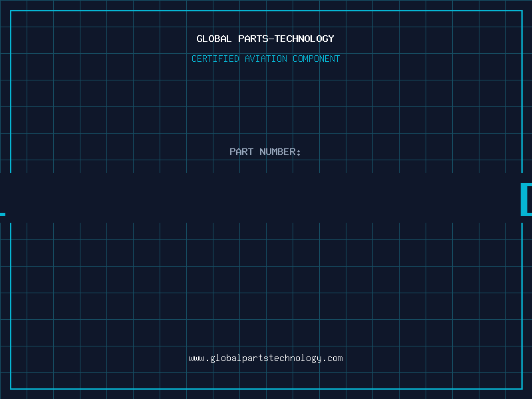This screenshot has height=399, width=532.
Task: Click the bottom cyan frame border line
Action: pyautogui.click(x=267, y=389)
